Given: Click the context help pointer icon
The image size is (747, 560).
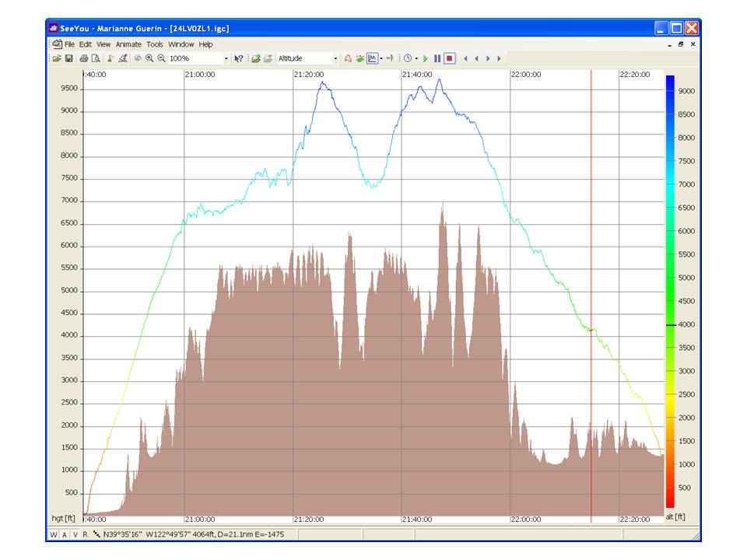Looking at the screenshot, I should click(239, 58).
